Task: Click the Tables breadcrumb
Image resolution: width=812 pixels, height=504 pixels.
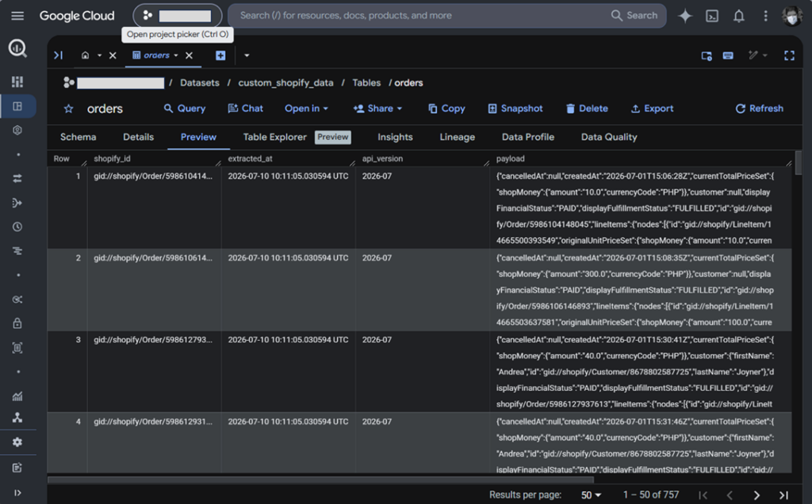Action: [x=366, y=82]
